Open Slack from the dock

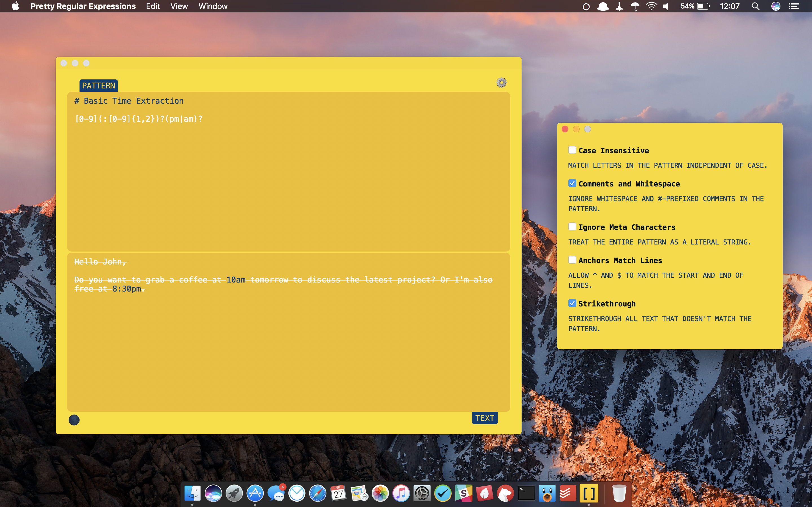464,493
